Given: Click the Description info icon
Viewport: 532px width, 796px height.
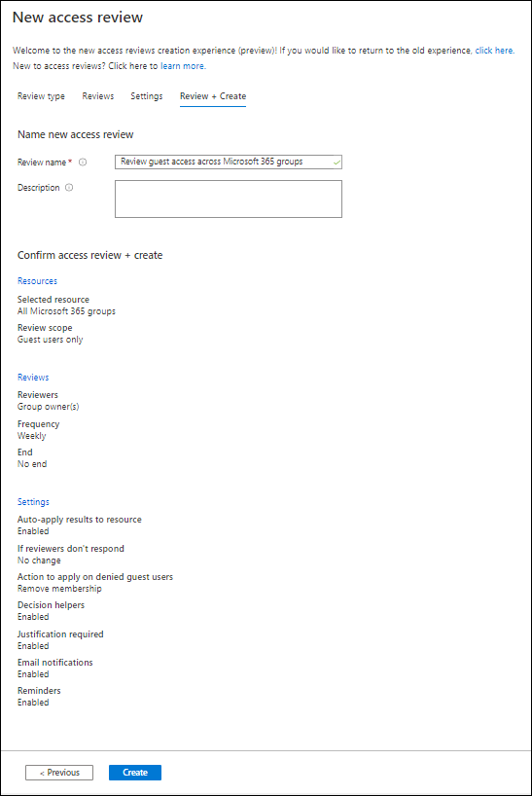Looking at the screenshot, I should 69,188.
